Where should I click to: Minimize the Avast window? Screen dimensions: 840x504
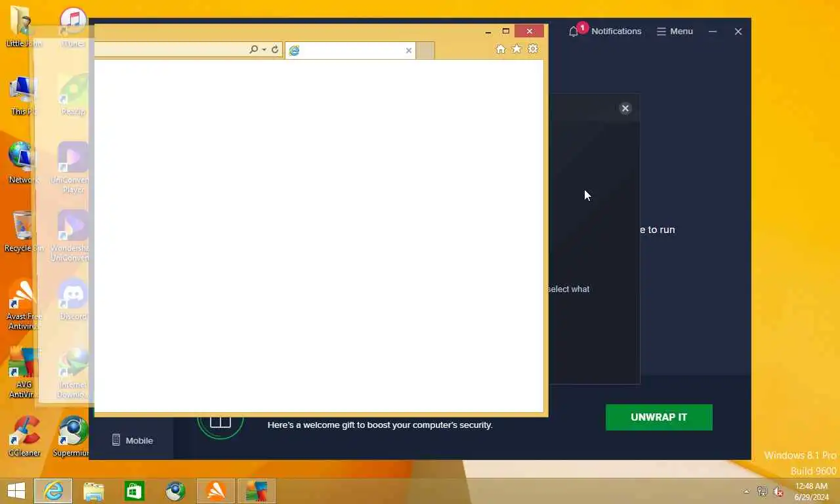tap(713, 31)
